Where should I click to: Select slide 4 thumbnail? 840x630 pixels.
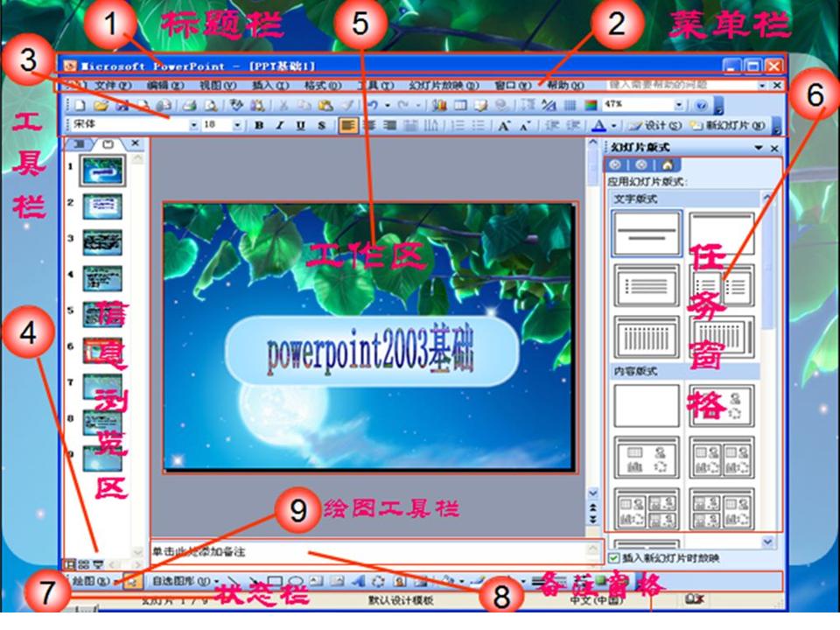[x=102, y=278]
